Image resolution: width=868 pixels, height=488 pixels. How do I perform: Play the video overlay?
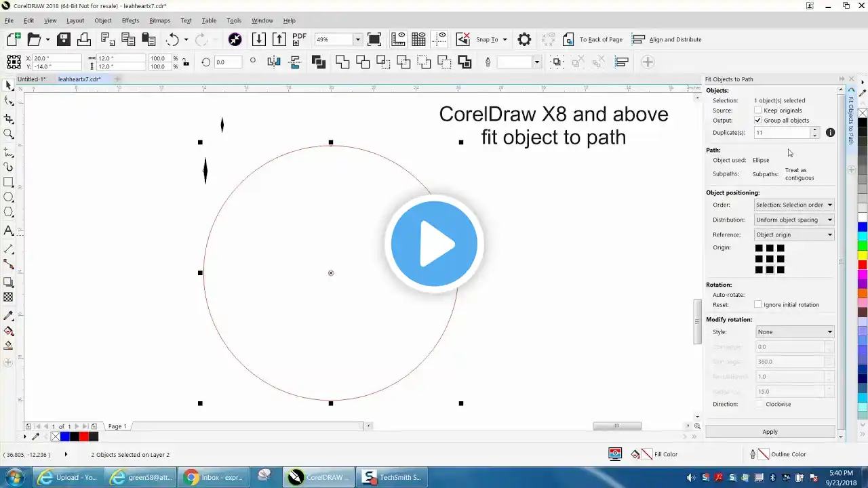pos(434,243)
